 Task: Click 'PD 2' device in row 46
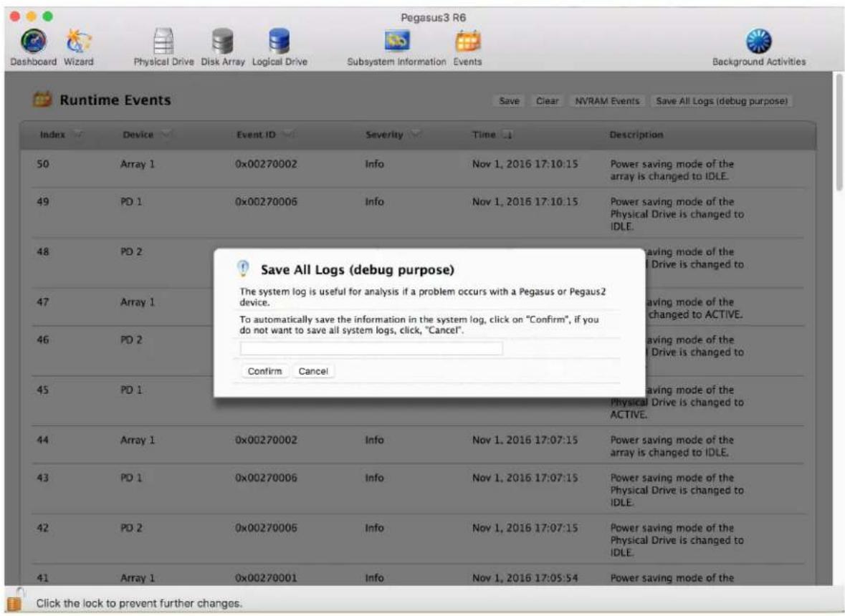[131, 340]
